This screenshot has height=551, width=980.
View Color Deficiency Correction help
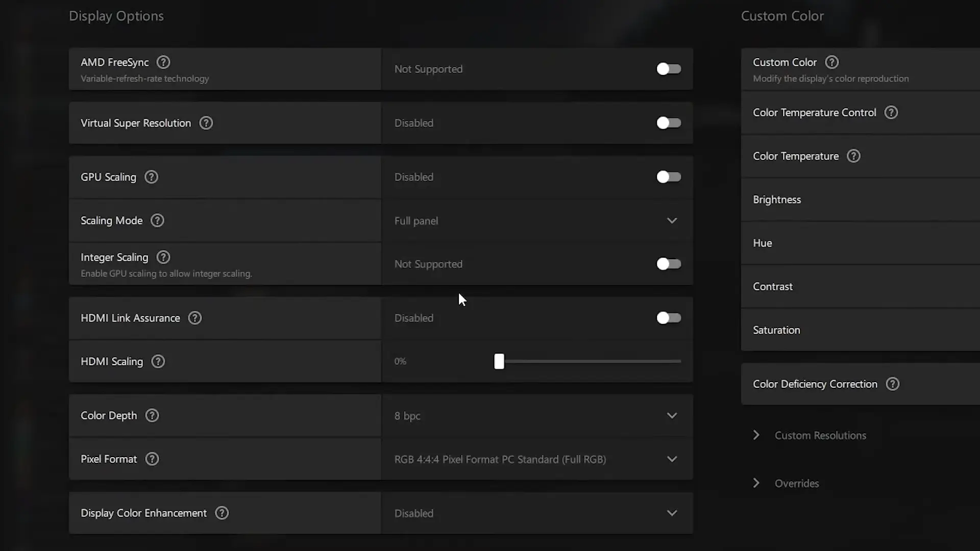point(893,384)
